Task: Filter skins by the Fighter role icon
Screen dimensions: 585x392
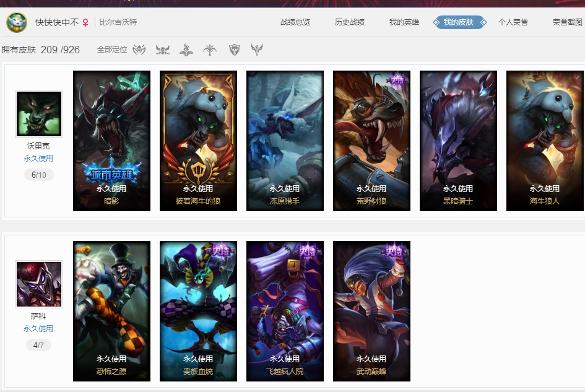Action: (x=163, y=50)
